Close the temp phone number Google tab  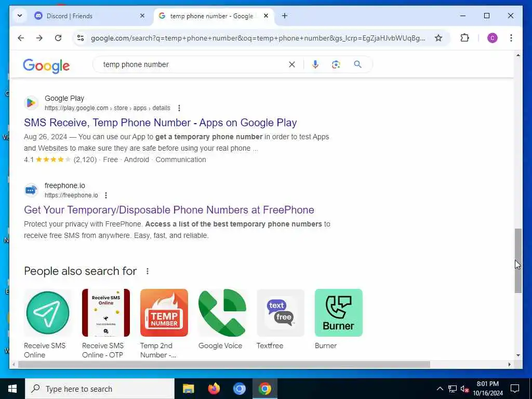[266, 16]
